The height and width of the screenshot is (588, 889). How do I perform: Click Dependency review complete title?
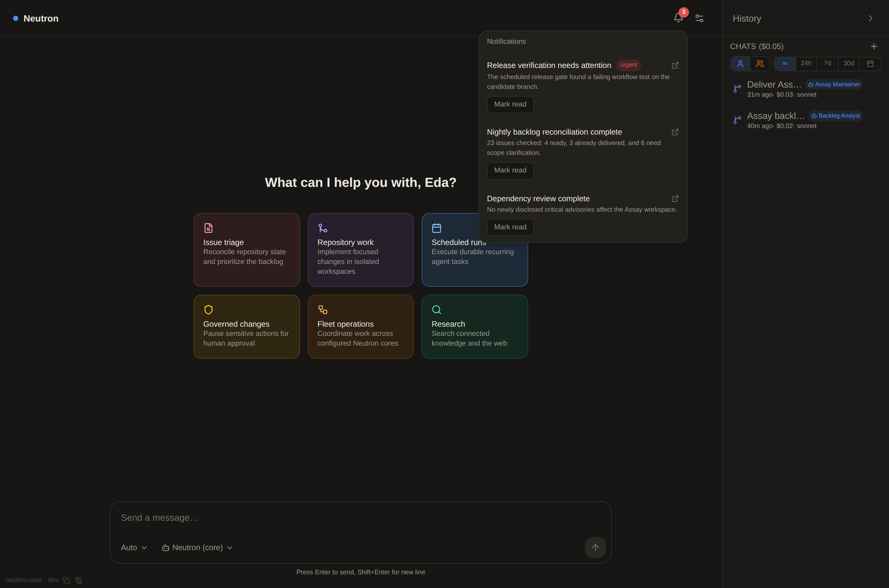(538, 198)
